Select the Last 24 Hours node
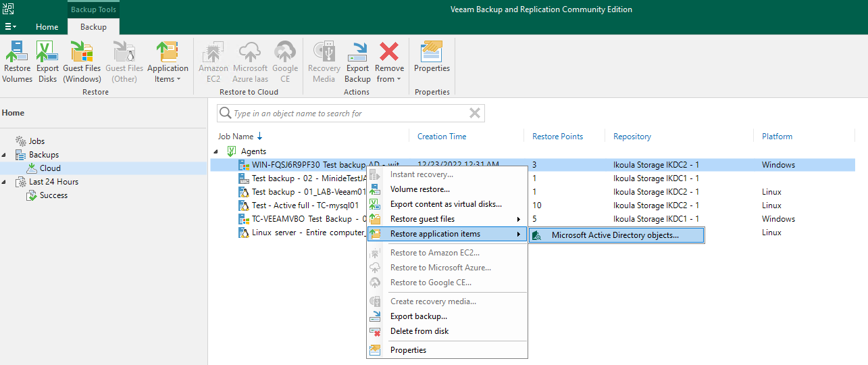868x365 pixels. (53, 182)
